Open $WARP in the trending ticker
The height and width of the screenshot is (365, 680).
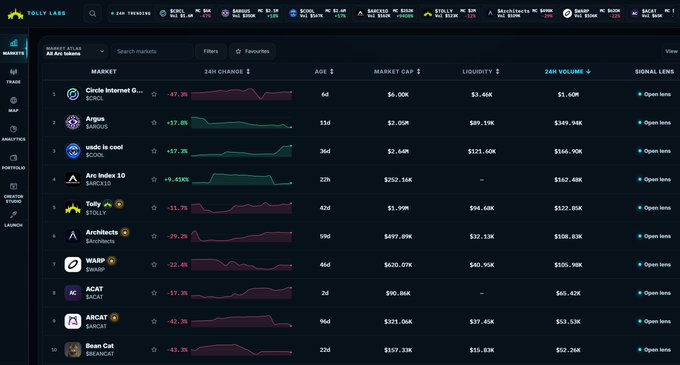pos(592,13)
